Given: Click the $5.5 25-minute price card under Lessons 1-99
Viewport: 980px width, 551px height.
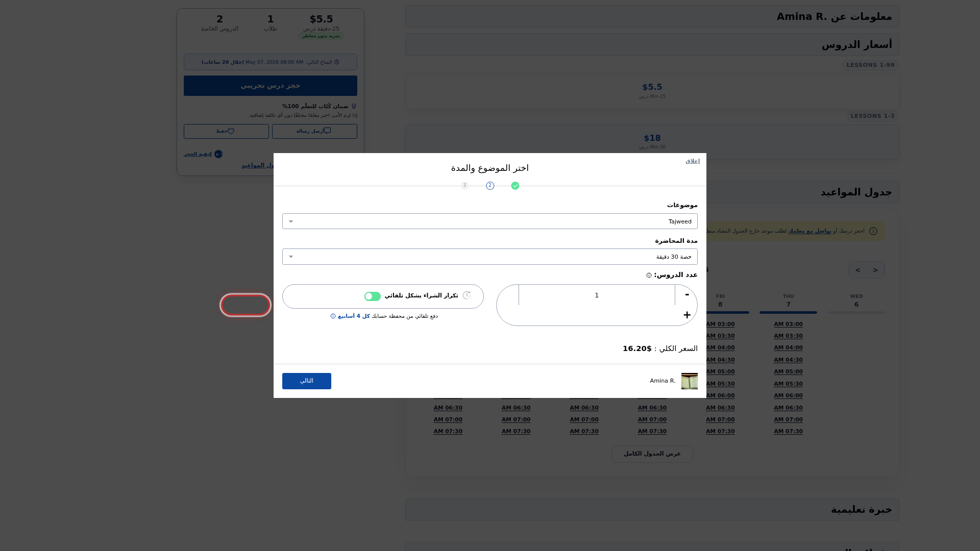Looking at the screenshot, I should coord(652,91).
